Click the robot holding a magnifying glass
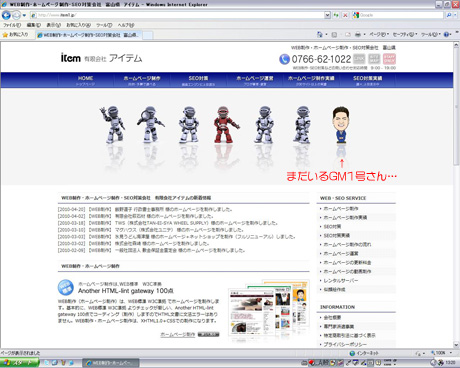This screenshot has width=460, height=368. (x=150, y=124)
